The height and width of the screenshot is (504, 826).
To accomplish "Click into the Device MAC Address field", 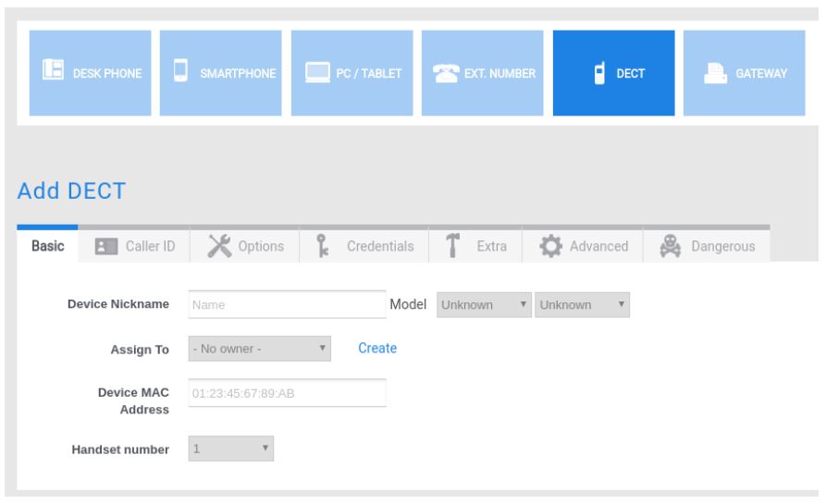I will point(287,393).
